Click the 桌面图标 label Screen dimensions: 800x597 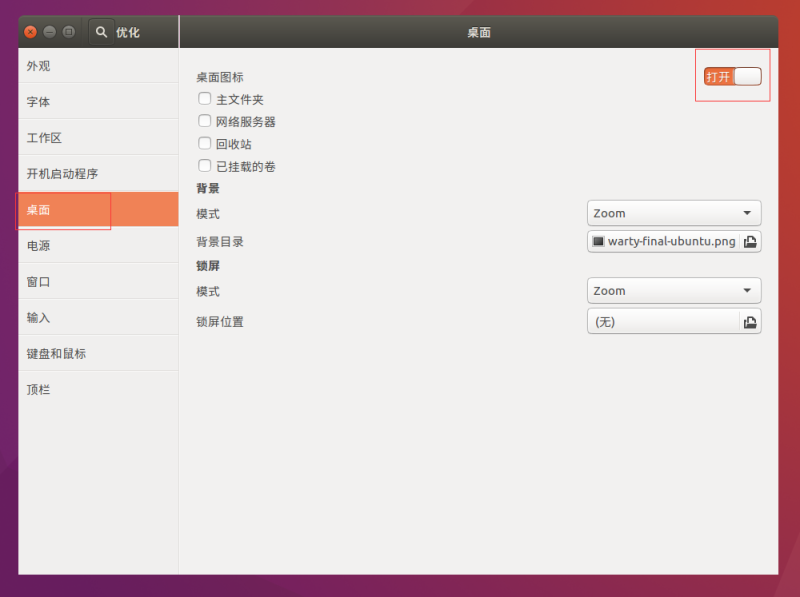click(x=220, y=77)
